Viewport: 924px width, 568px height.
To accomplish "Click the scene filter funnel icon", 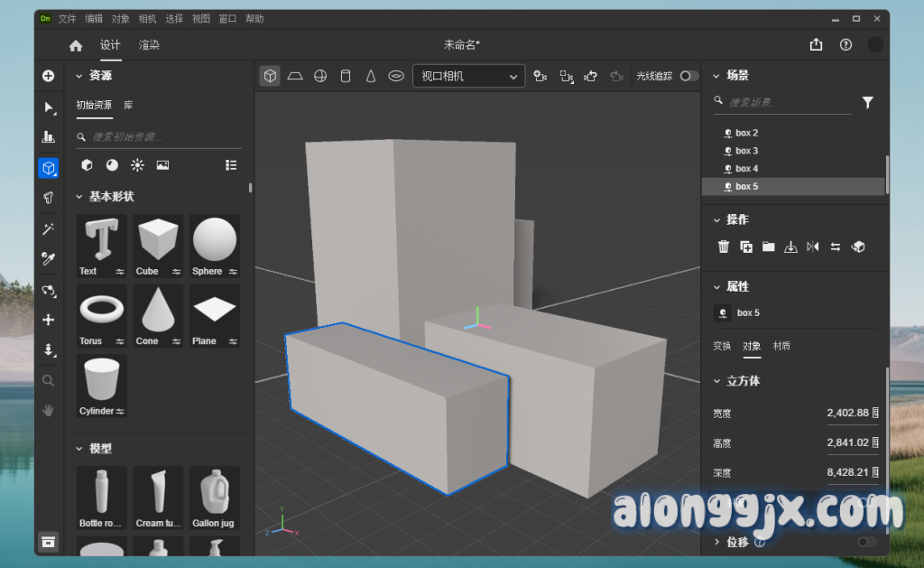I will coord(867,103).
